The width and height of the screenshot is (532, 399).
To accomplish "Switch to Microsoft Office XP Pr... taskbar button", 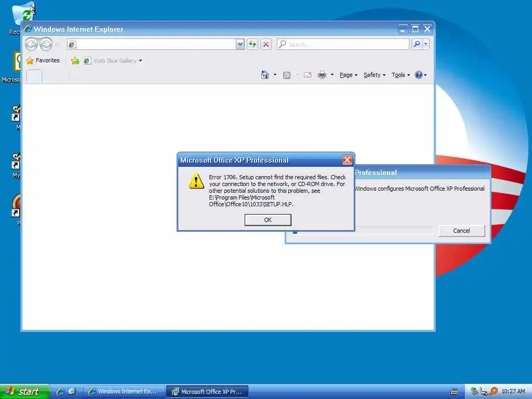I will click(207, 392).
